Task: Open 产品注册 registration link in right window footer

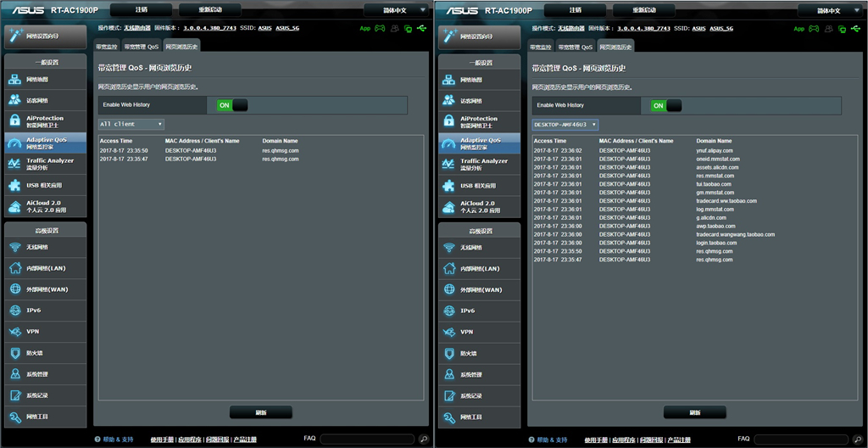Action: [x=679, y=440]
